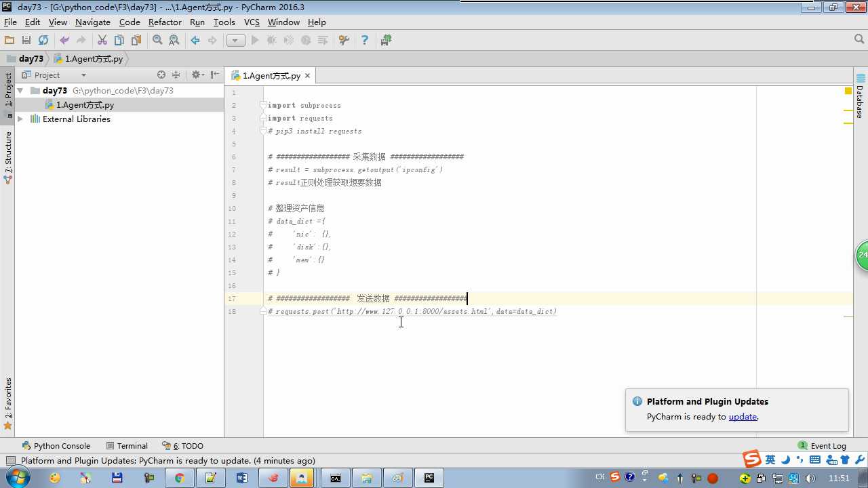Image resolution: width=868 pixels, height=488 pixels.
Task: Activate the 1.Agent方式.py editor tab
Action: point(271,76)
